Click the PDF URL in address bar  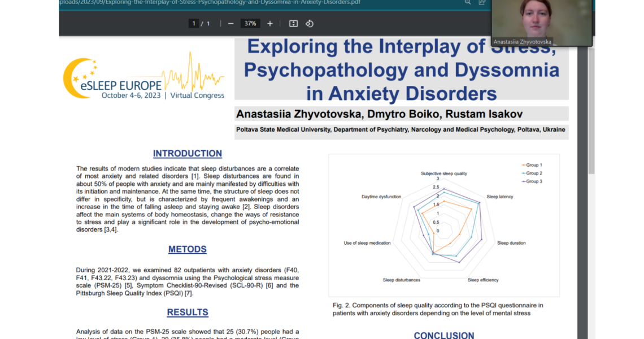pyautogui.click(x=210, y=2)
